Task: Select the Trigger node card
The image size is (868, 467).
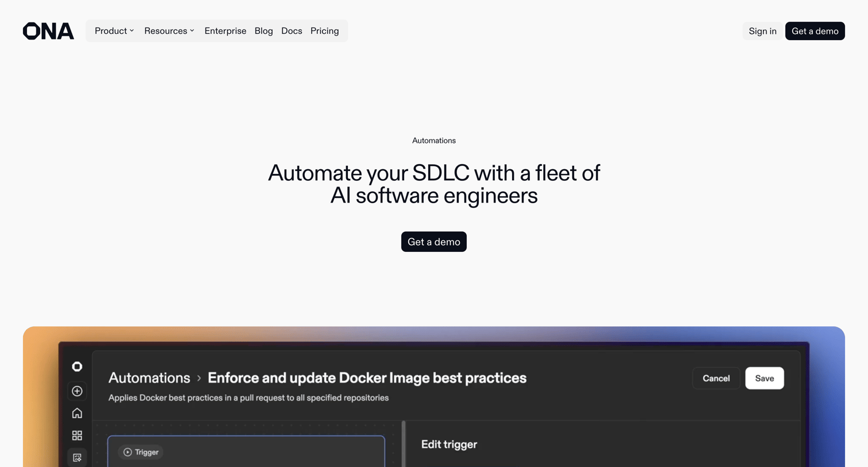Action: pos(246,452)
